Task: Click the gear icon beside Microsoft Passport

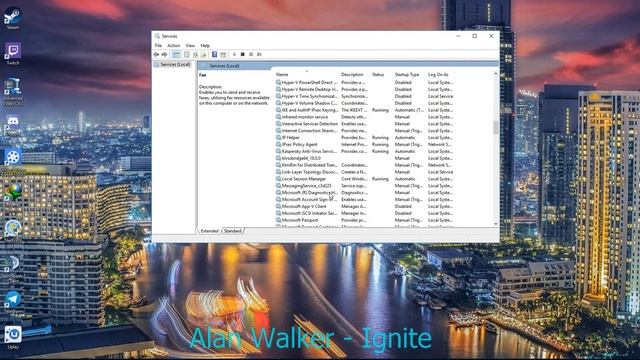Action: [x=278, y=220]
